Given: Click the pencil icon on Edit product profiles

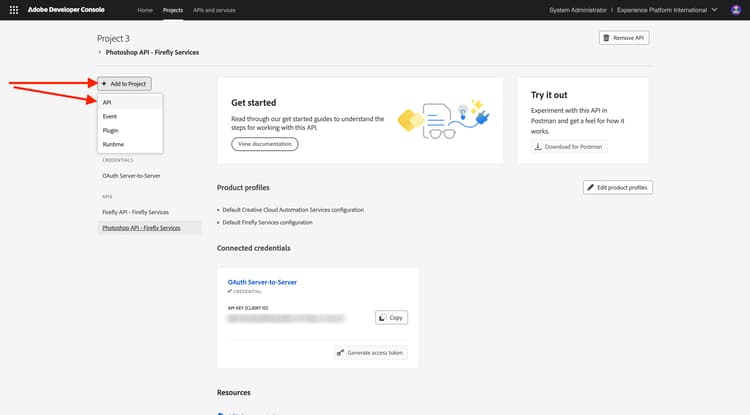Looking at the screenshot, I should (x=591, y=188).
